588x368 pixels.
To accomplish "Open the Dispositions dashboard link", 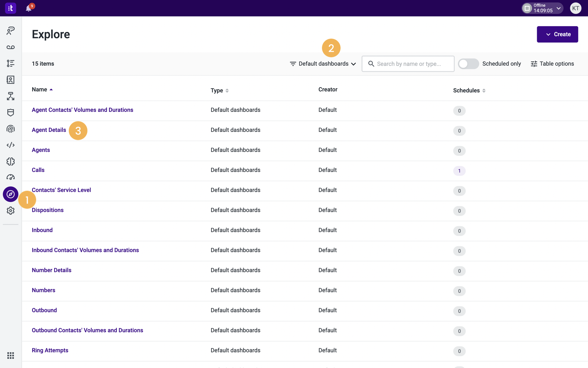I will [48, 210].
